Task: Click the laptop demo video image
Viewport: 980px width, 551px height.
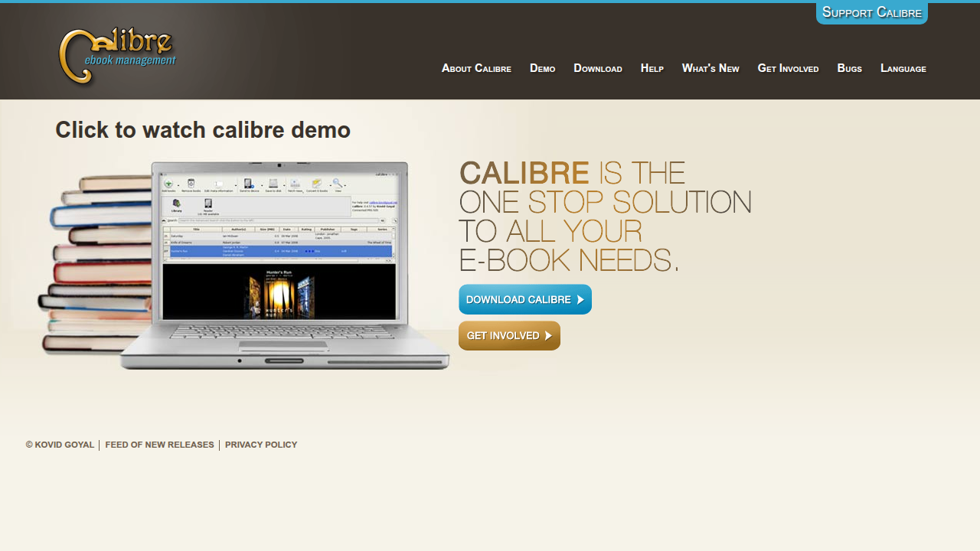Action: [285, 265]
